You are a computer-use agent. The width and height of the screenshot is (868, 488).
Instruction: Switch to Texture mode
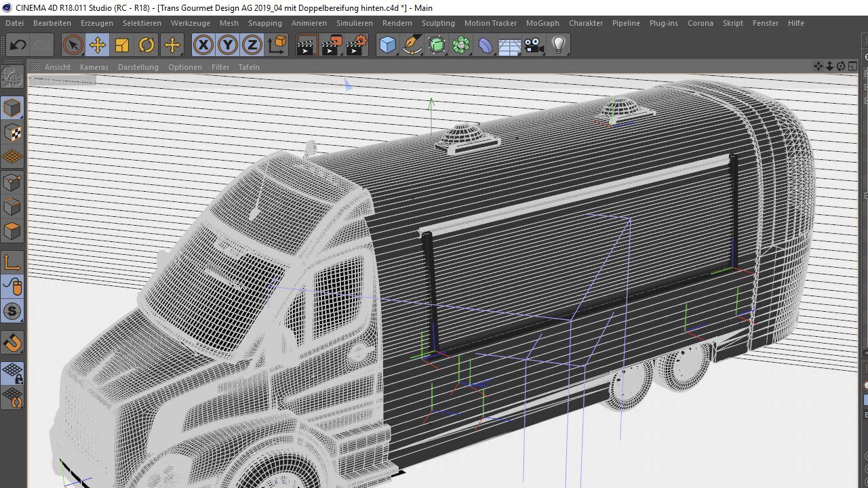click(x=12, y=132)
